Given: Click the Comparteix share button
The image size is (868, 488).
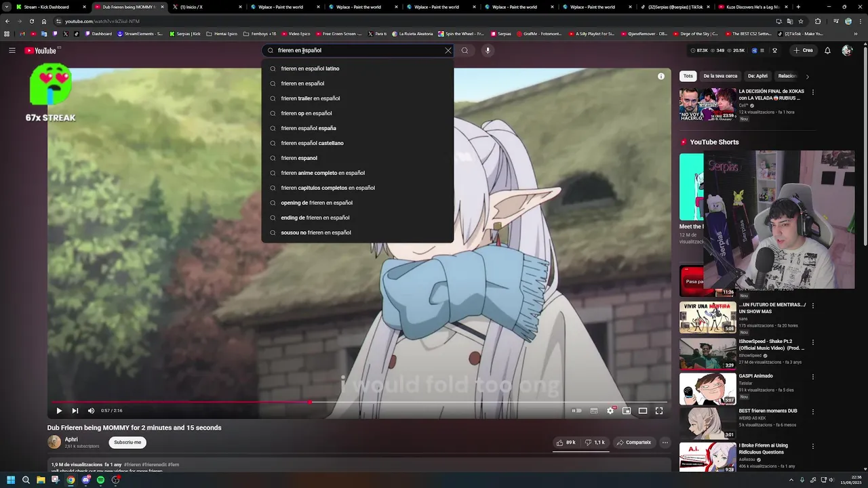Looking at the screenshot, I should [x=633, y=443].
